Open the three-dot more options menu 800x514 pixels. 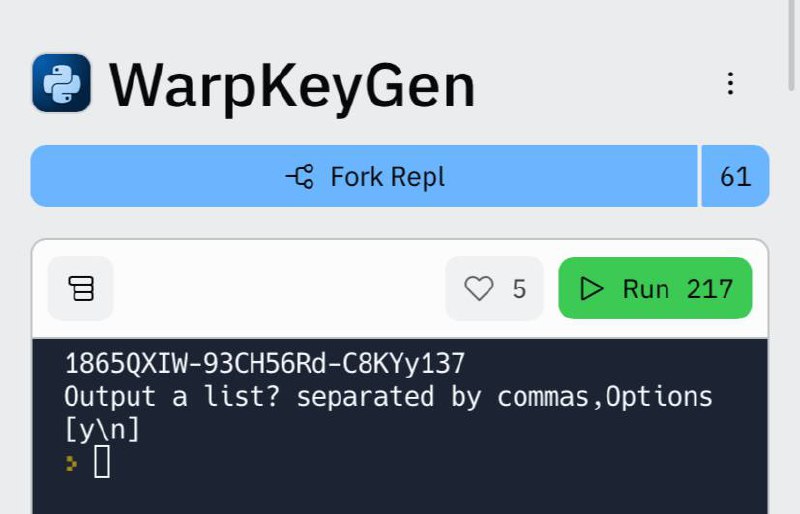(731, 83)
